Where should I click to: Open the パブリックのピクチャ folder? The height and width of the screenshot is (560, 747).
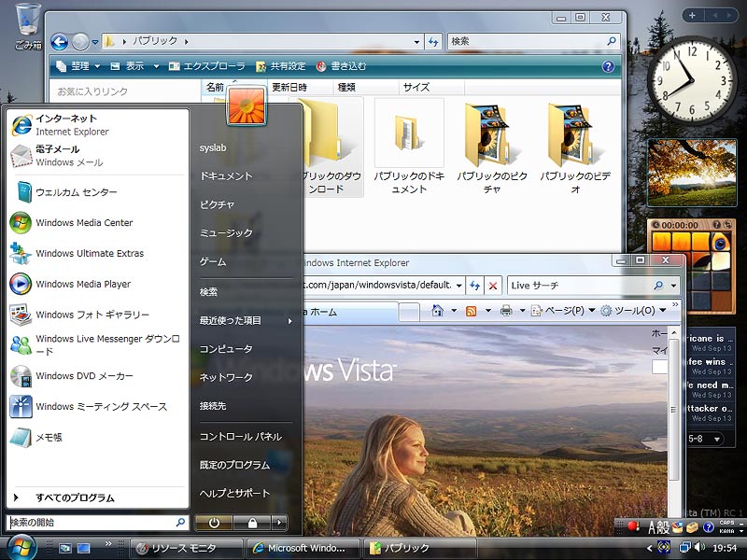pos(492,147)
